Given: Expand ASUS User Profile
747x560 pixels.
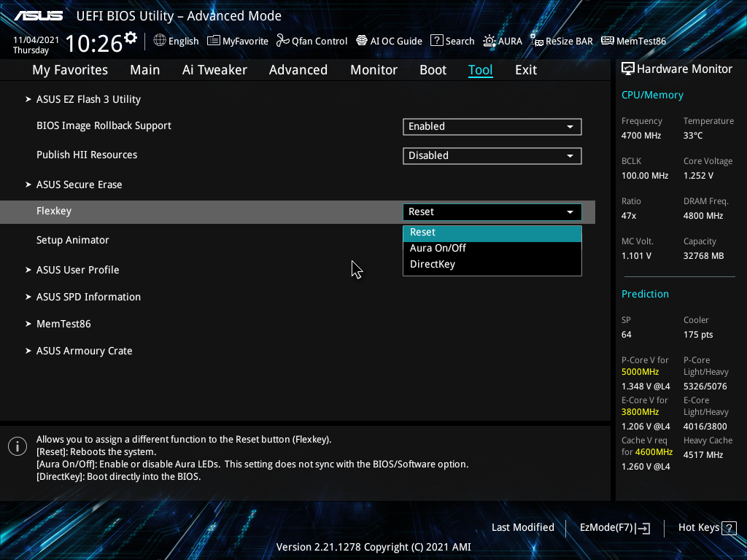Looking at the screenshot, I should point(77,270).
